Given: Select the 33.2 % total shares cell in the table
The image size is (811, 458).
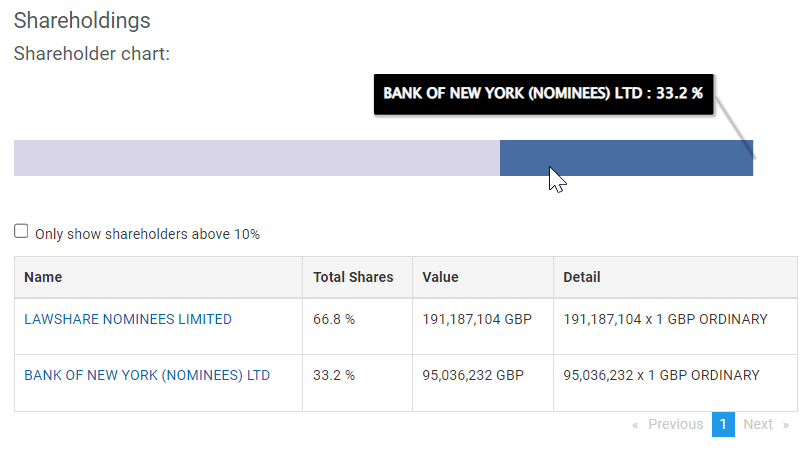Looking at the screenshot, I should pos(357,383).
